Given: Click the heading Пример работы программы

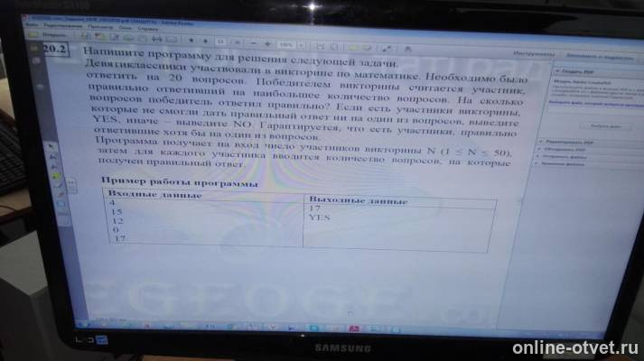Looking at the screenshot, I should [x=180, y=181].
